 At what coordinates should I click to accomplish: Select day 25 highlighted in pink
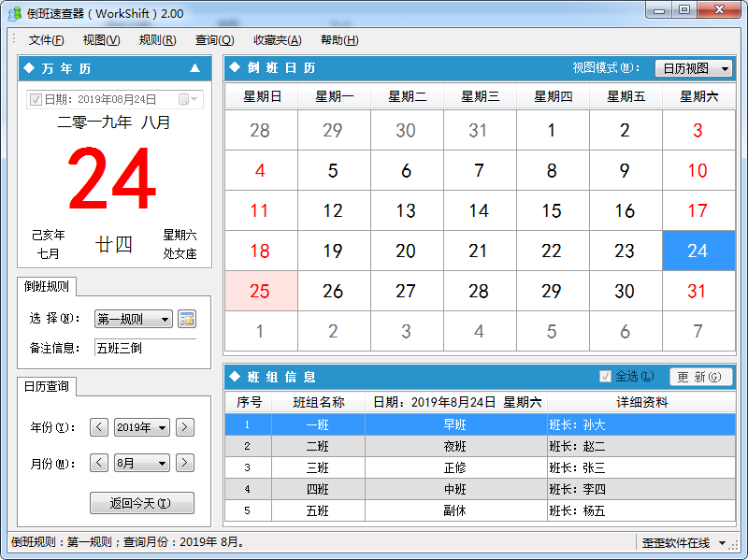(x=261, y=291)
